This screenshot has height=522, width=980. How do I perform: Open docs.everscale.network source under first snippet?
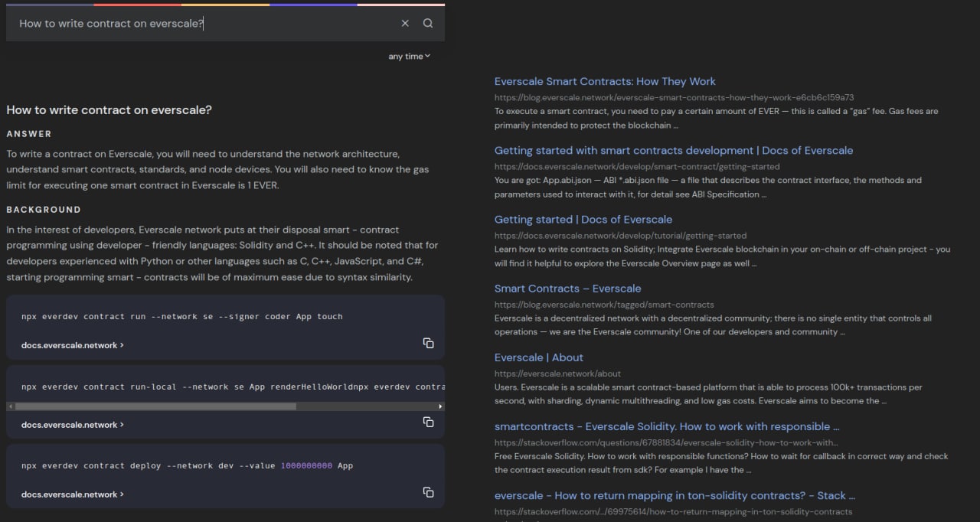(72, 345)
